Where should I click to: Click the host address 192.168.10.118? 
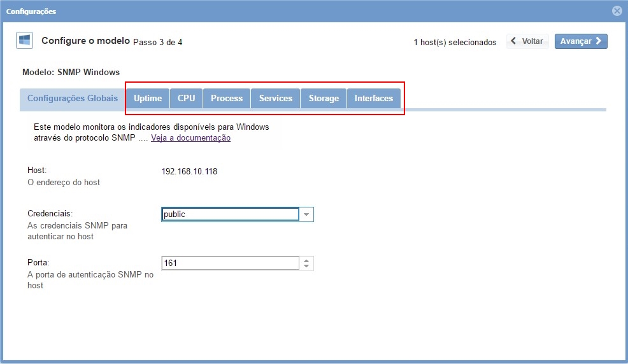coord(189,171)
